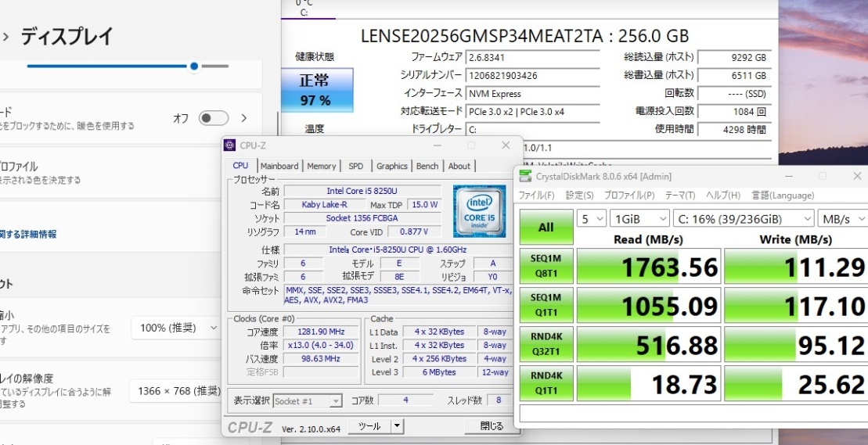Screen dimensions: 868x445
Task: Open the 言語(Language) menu
Action: tap(783, 196)
